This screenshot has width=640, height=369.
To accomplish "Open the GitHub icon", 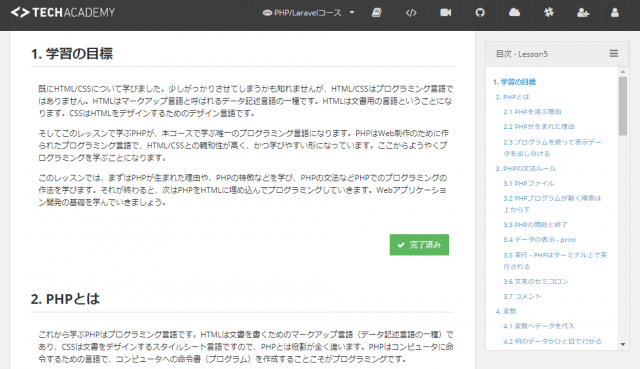I will pyautogui.click(x=480, y=13).
